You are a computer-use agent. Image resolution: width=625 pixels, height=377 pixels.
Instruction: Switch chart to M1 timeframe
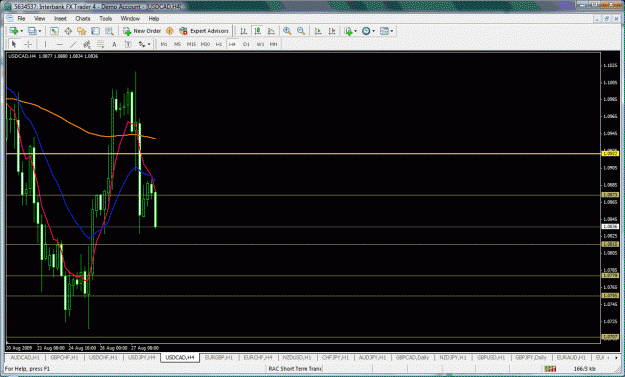click(x=164, y=44)
